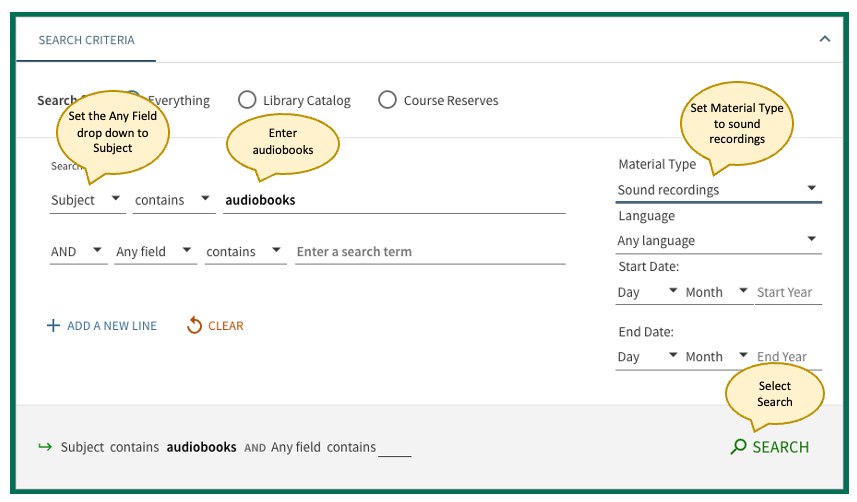The image size is (857, 502).
Task: Click the green arrow icon before query summary
Action: point(44,447)
